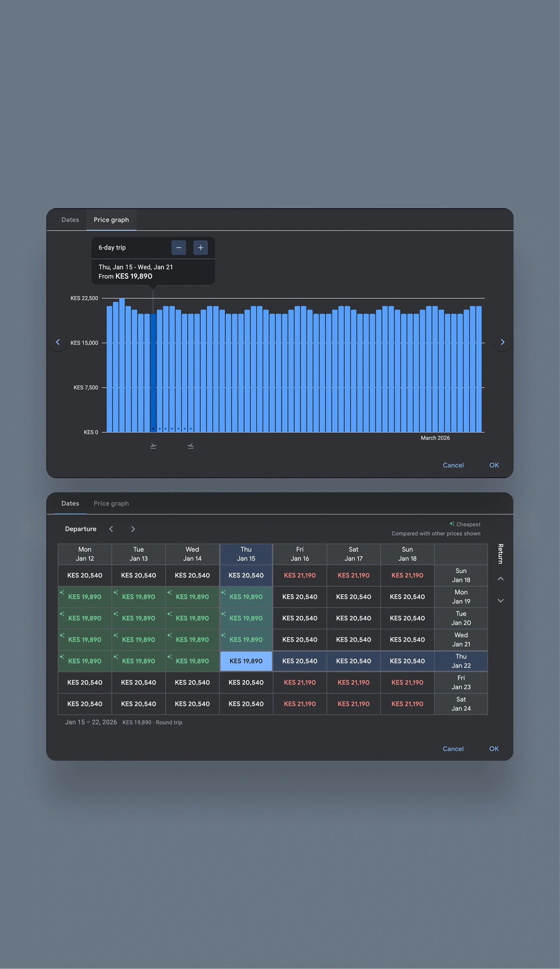Click the up chevron in the Return column
This screenshot has width=560, height=969.
tap(500, 579)
